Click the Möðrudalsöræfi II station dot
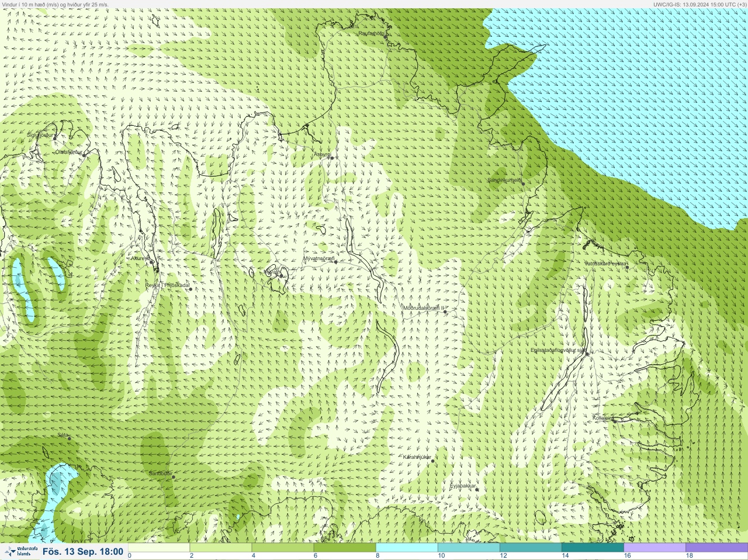The width and height of the screenshot is (748, 560). (x=445, y=312)
